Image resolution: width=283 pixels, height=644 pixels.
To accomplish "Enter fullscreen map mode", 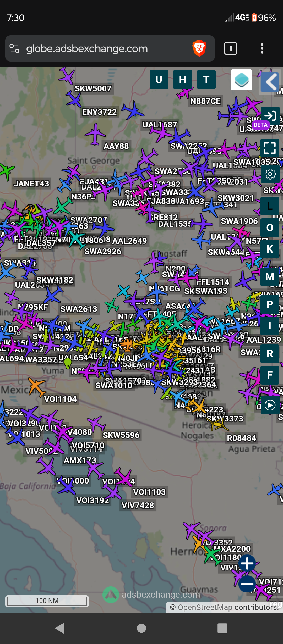I will pyautogui.click(x=270, y=148).
